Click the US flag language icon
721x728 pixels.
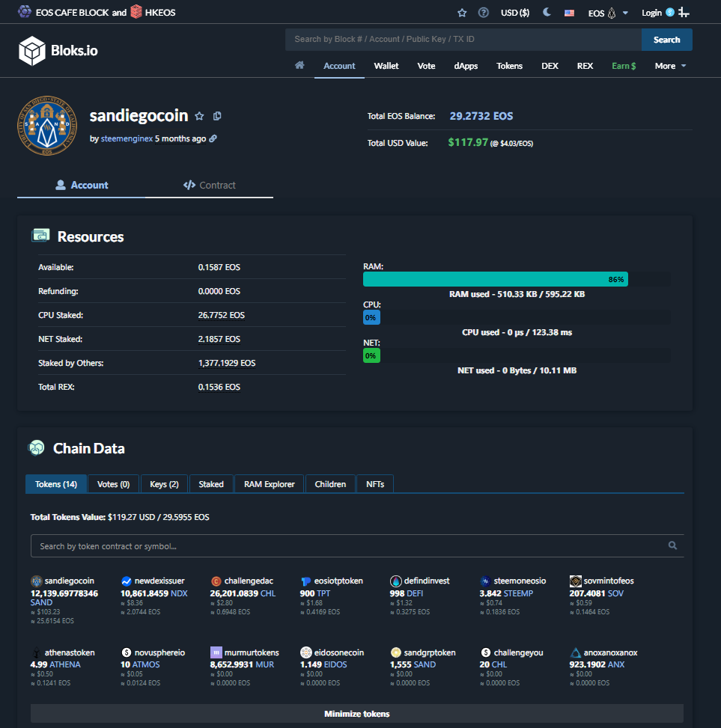569,13
